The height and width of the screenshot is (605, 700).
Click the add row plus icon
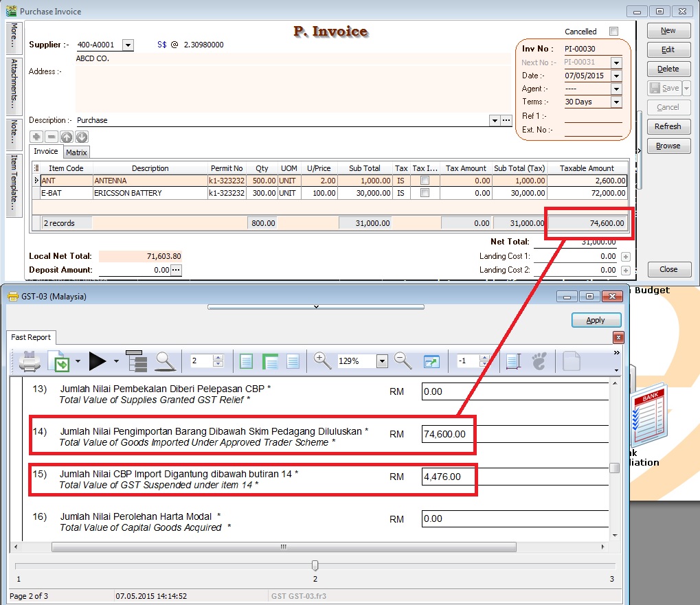tap(36, 137)
